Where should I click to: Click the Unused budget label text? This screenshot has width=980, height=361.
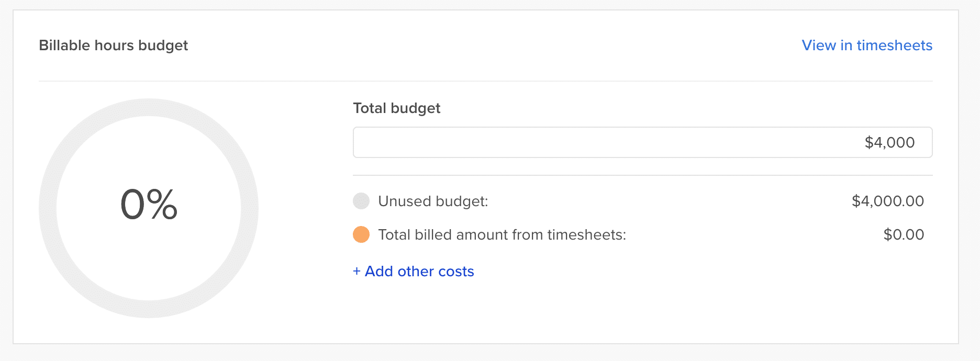point(433,201)
